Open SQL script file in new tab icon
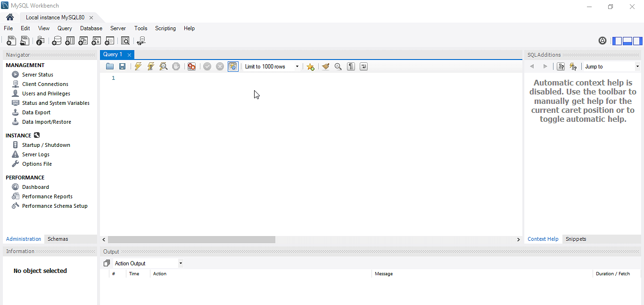This screenshot has height=305, width=644. coord(25,41)
